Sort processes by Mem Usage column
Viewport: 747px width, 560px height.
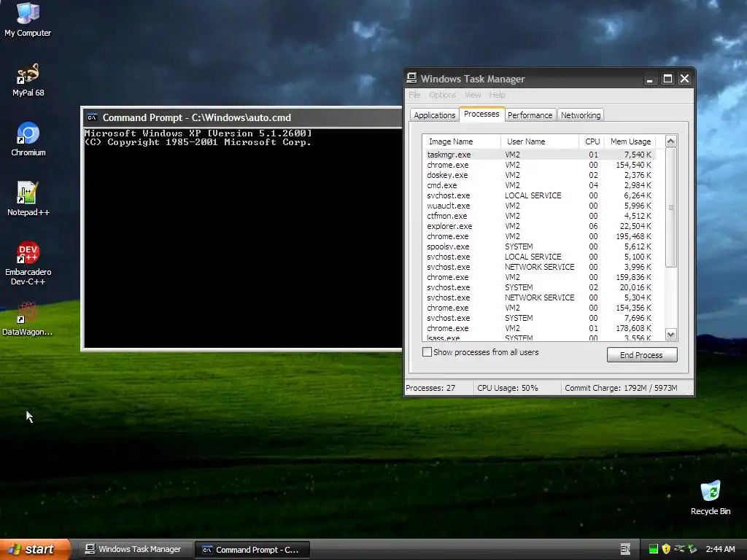(x=630, y=141)
